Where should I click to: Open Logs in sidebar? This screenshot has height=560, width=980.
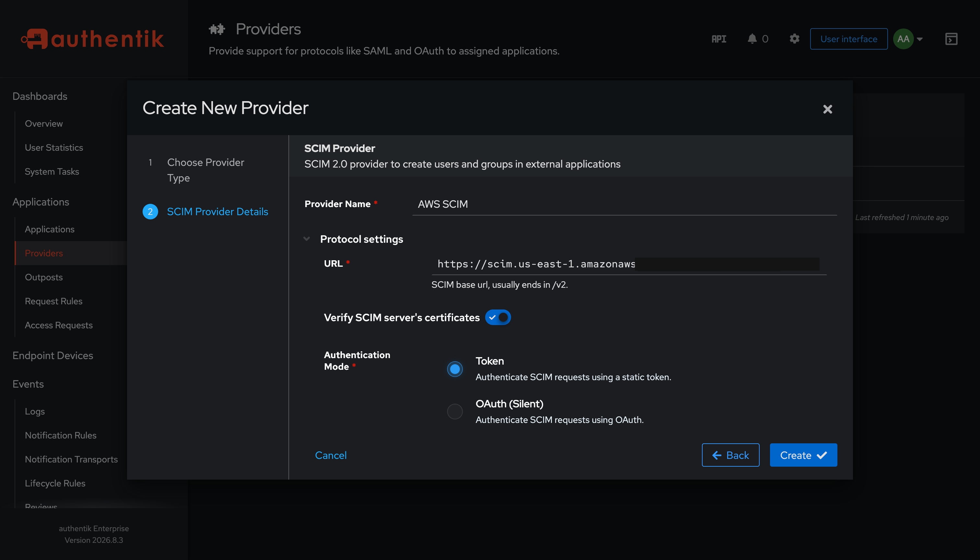pos(35,411)
